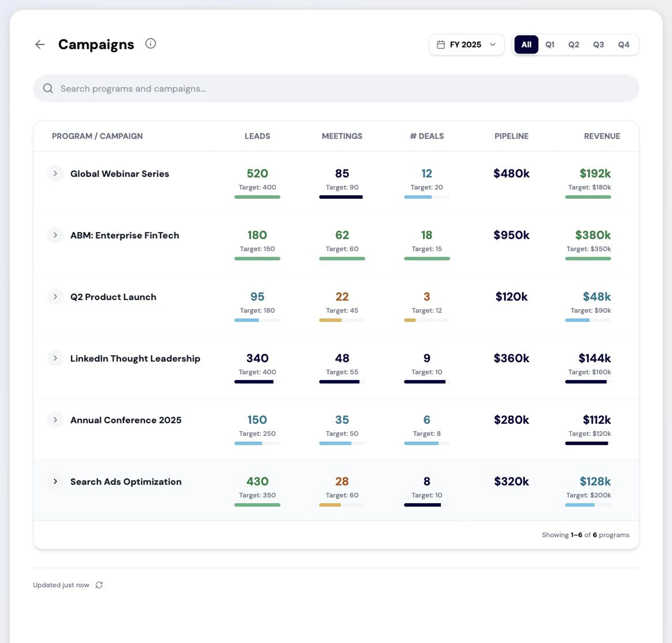Click the REVENUE column header
The image size is (672, 643).
click(602, 136)
